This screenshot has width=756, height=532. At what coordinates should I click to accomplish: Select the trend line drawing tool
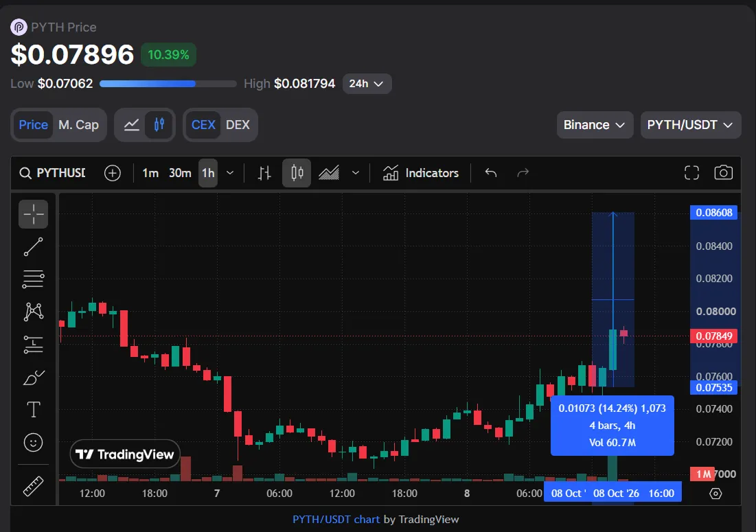(x=33, y=246)
